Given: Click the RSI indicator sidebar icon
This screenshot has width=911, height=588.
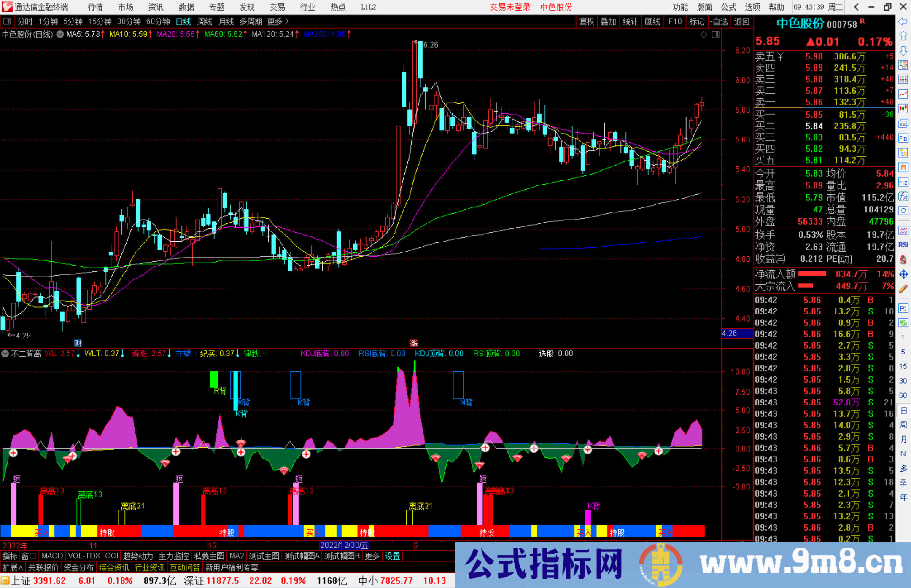Looking at the screenshot, I should [x=903, y=245].
